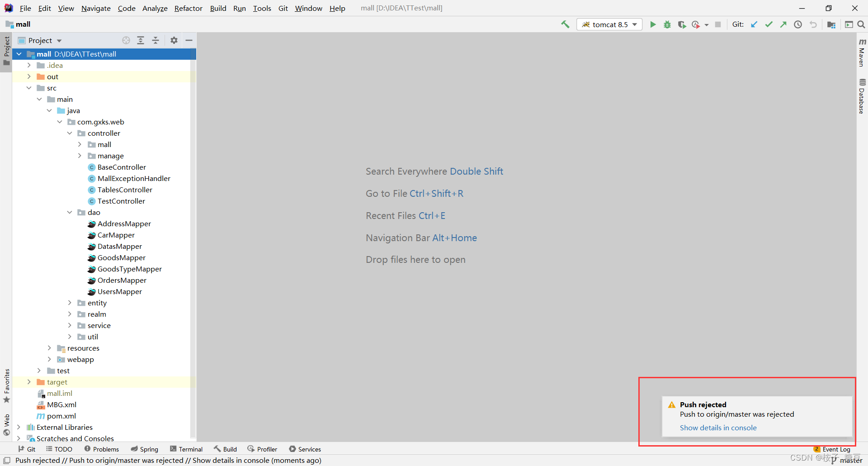Toggle Select Opened File crosshair in Project panel

coord(126,40)
